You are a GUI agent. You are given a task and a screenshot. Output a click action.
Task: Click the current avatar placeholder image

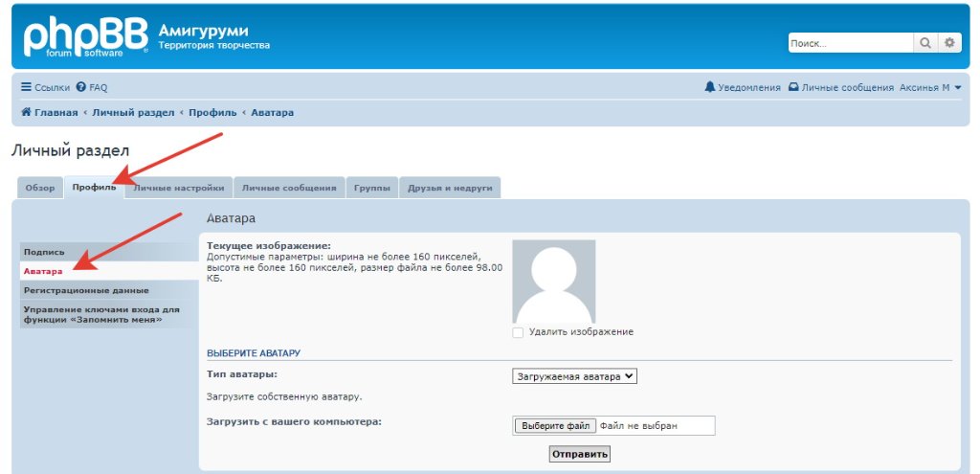[553, 282]
